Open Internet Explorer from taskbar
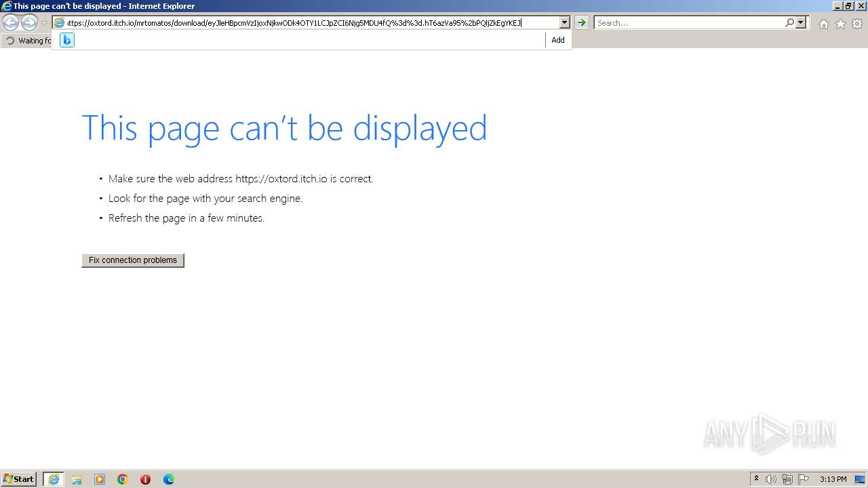 click(54, 479)
